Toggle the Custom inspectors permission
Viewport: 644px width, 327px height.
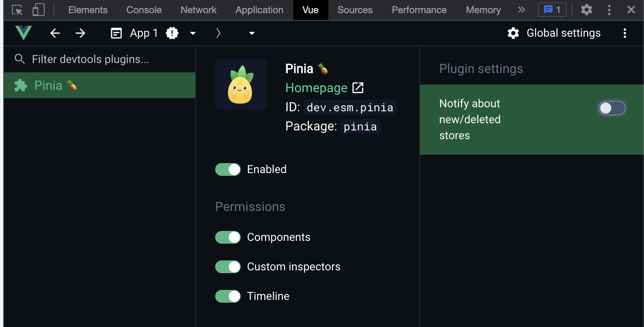(228, 267)
